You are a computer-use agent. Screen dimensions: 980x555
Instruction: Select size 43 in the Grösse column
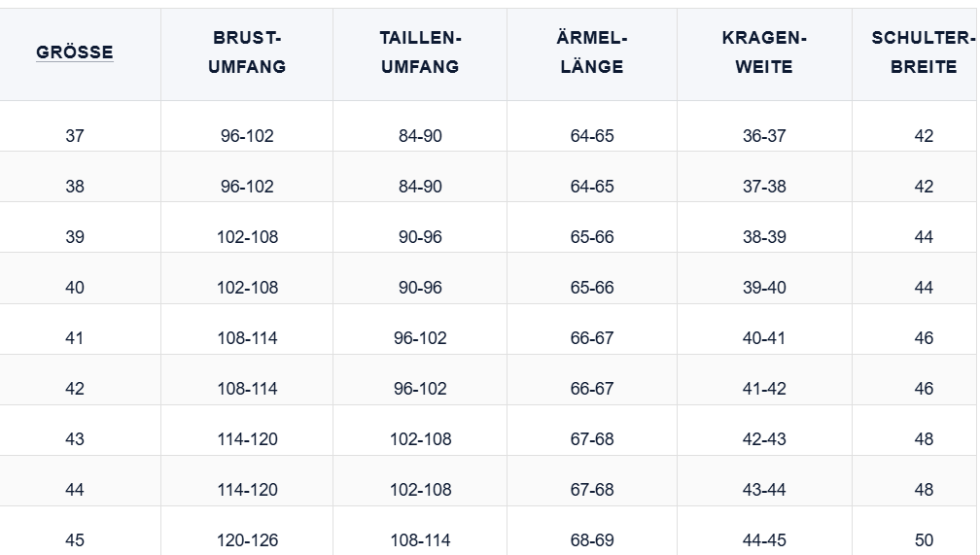[x=75, y=439]
